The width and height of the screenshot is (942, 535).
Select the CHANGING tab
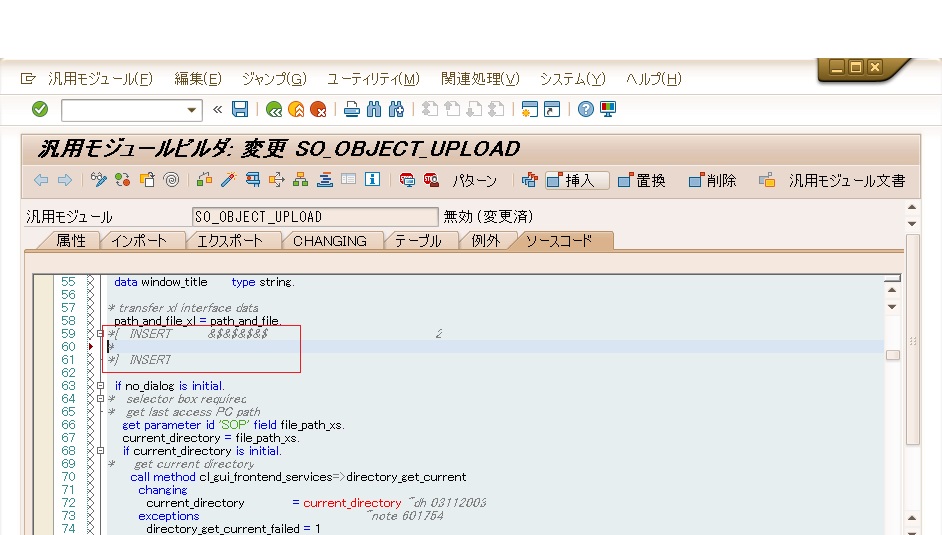(329, 241)
